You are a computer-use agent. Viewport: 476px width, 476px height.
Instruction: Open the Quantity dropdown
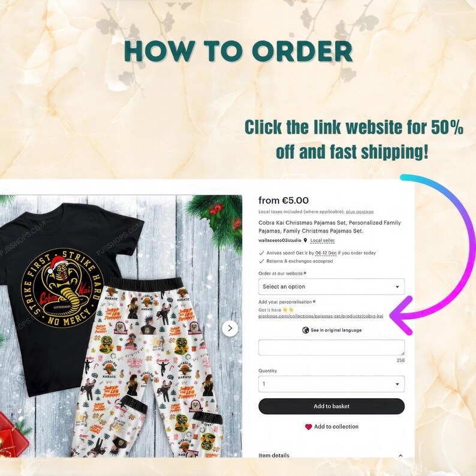tap(332, 384)
